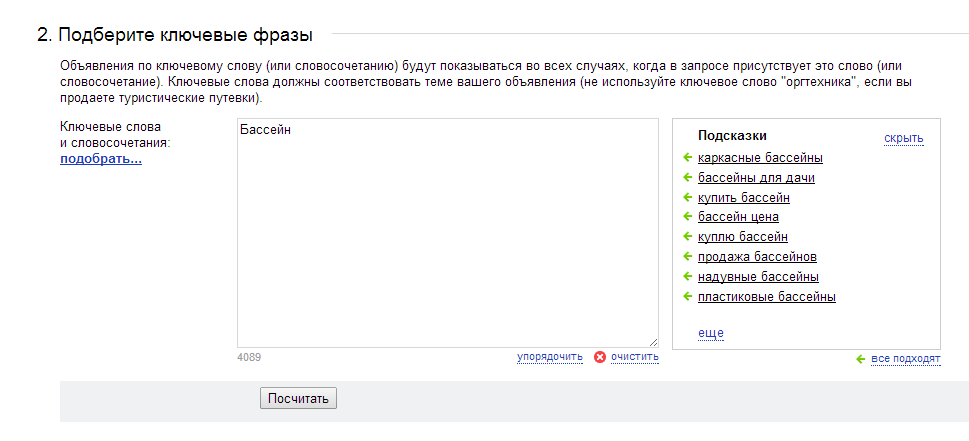This screenshot has width=969, height=441.
Task: Click red X clear icon
Action: (599, 357)
